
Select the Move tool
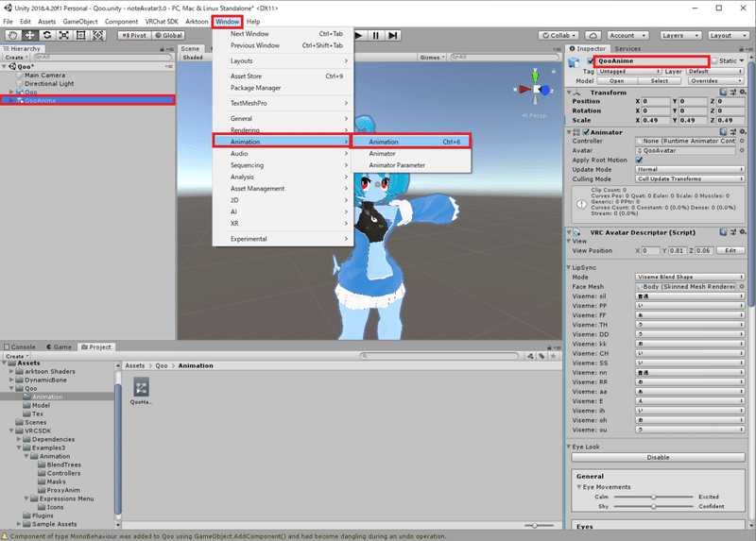[x=30, y=35]
